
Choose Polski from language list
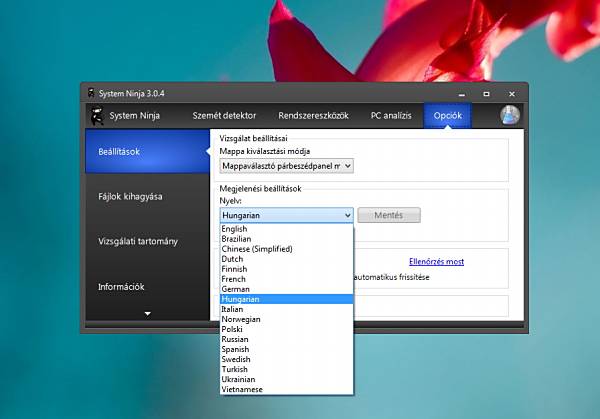[287, 329]
